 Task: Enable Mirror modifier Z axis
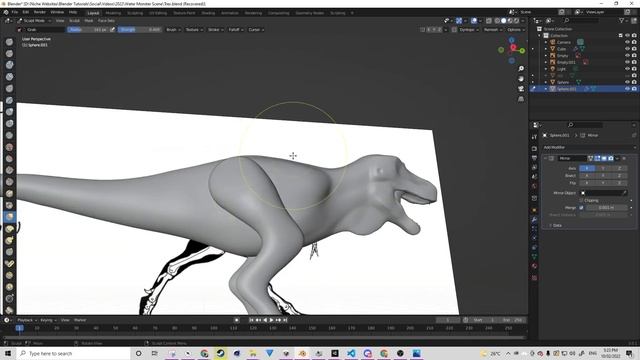619,168
